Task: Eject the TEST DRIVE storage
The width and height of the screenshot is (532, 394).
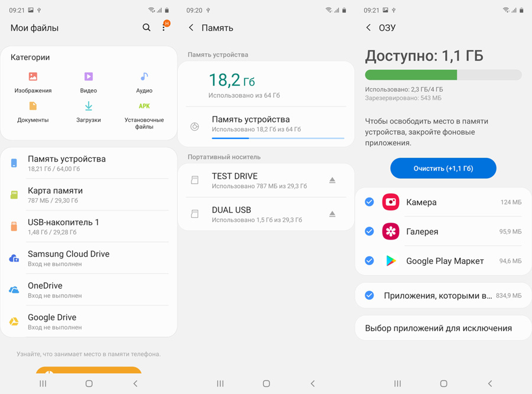Action: 332,180
